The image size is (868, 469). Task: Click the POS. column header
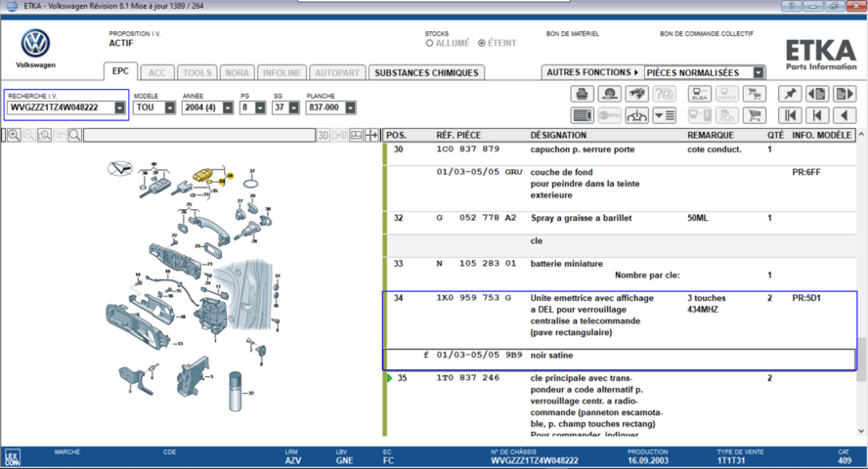click(x=396, y=135)
